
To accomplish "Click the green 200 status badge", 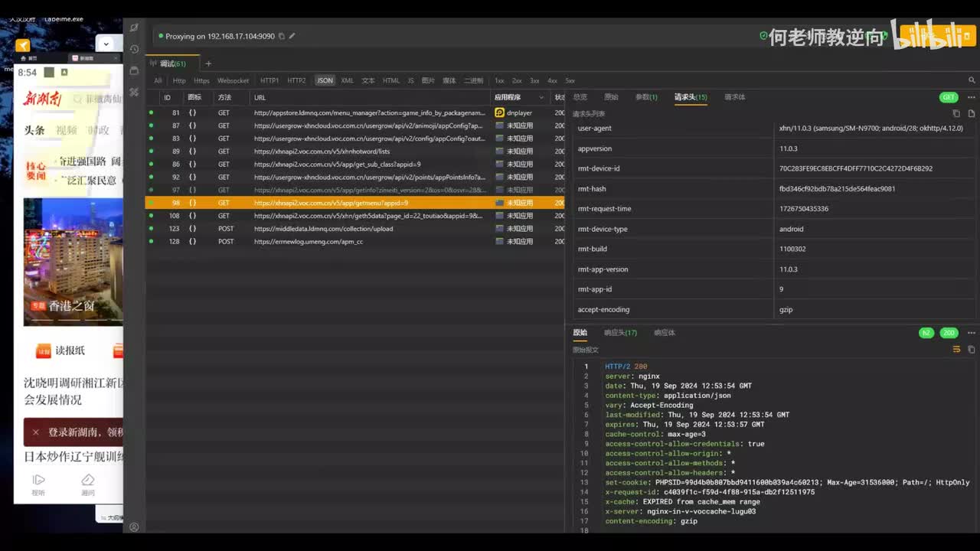I will [949, 333].
